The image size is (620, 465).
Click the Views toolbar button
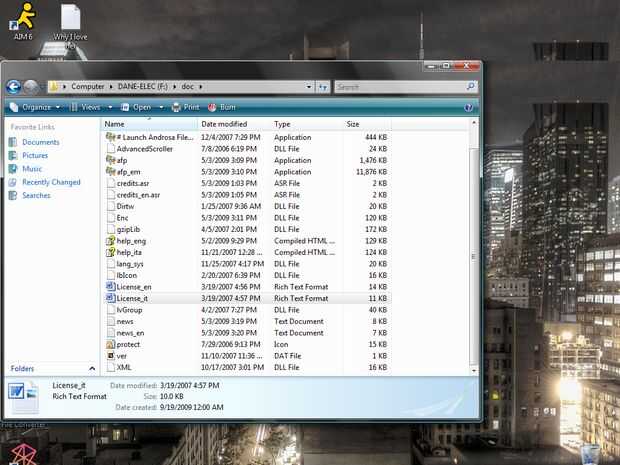(85, 107)
